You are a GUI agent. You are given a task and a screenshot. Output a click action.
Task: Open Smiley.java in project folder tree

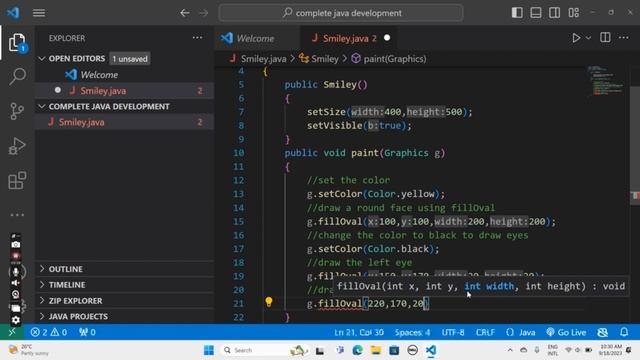(x=124, y=122)
